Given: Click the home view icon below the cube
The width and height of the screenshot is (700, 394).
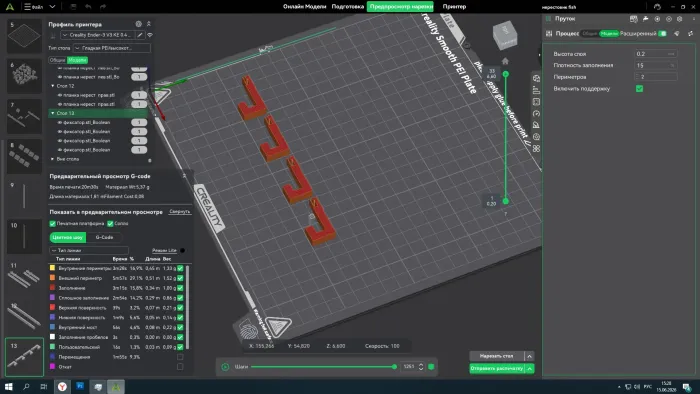Looking at the screenshot, I should click(505, 61).
